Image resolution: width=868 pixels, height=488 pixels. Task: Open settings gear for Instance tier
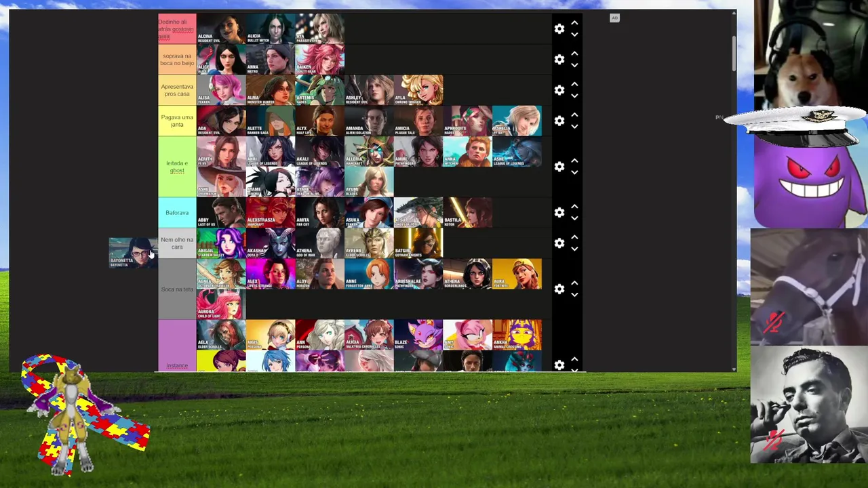coord(559,365)
